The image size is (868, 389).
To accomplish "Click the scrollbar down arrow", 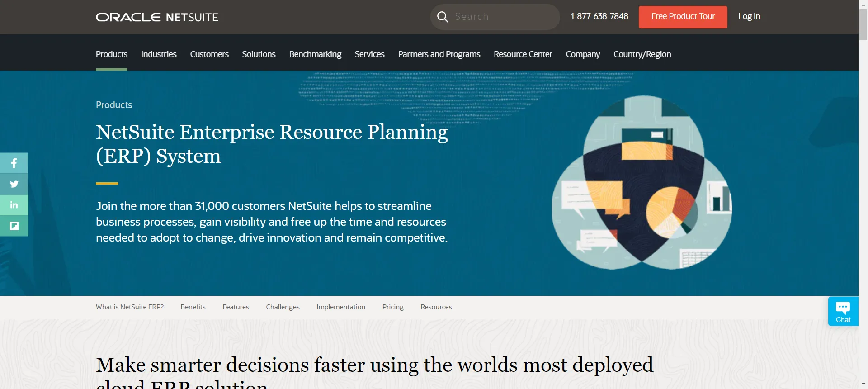I will [863, 384].
